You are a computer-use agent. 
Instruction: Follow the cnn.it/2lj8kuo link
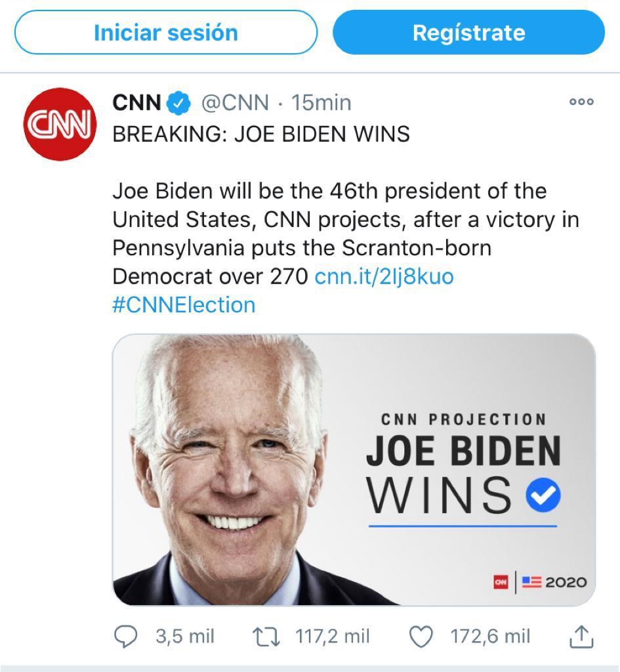click(384, 276)
